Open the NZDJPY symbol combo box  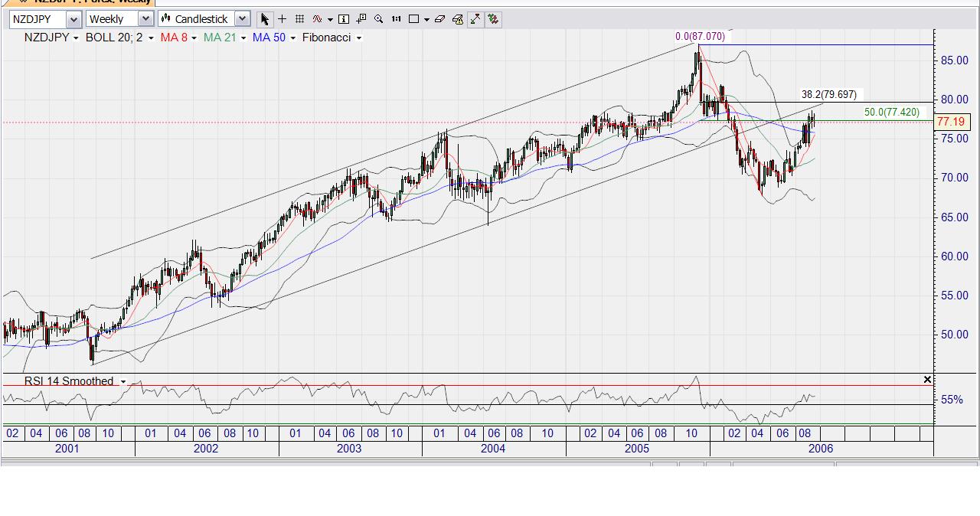[x=45, y=19]
